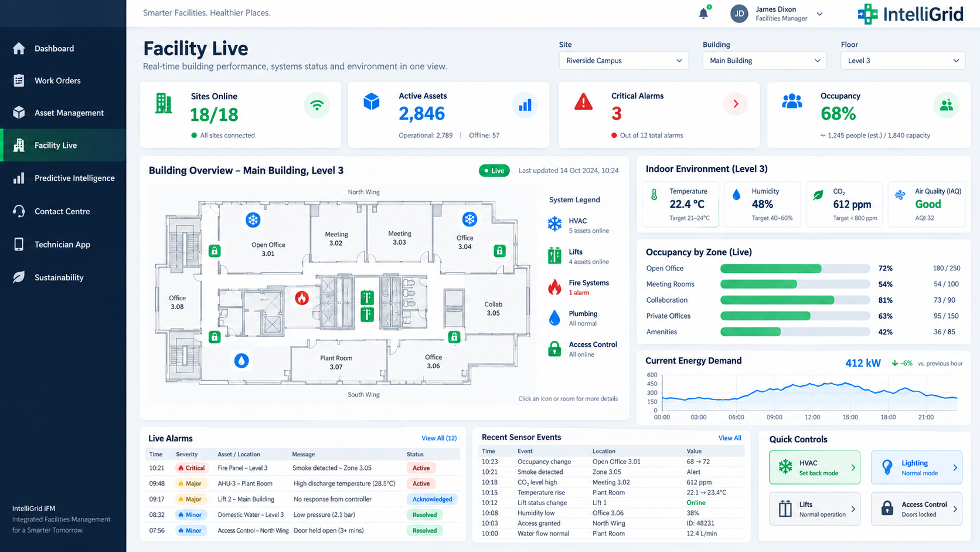Viewport: 980px width, 552px height.
Task: Click View All in Recent Sensor Events
Action: tap(730, 438)
